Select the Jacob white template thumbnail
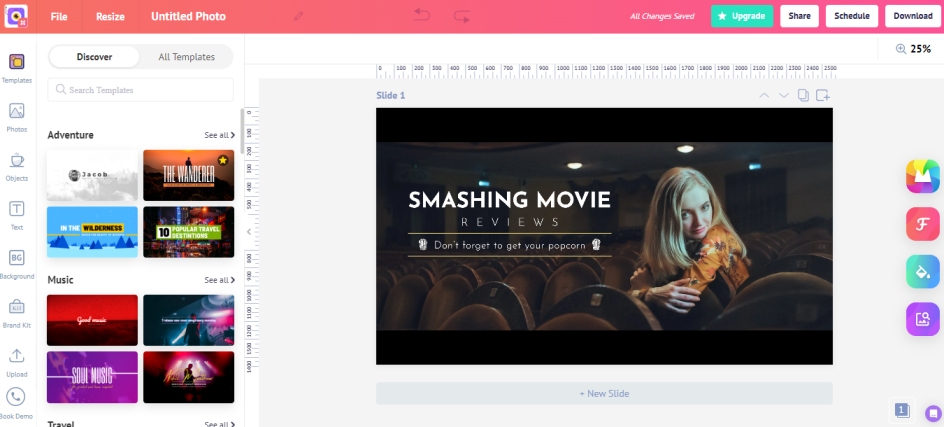The image size is (944, 427). (92, 175)
